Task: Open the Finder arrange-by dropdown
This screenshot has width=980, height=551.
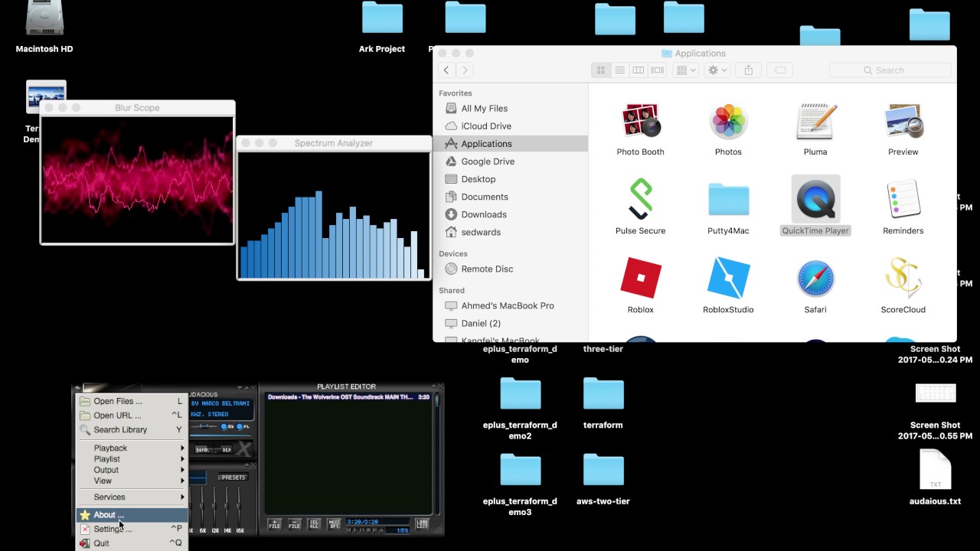Action: point(685,70)
